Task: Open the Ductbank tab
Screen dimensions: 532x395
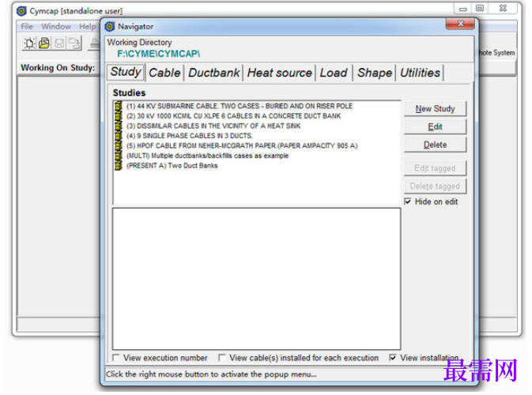Action: pos(213,73)
